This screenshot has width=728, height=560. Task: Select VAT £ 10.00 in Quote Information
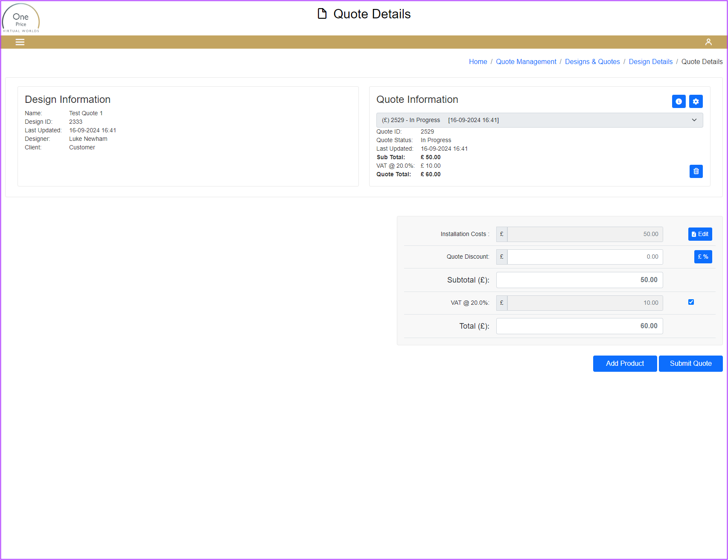(x=431, y=166)
